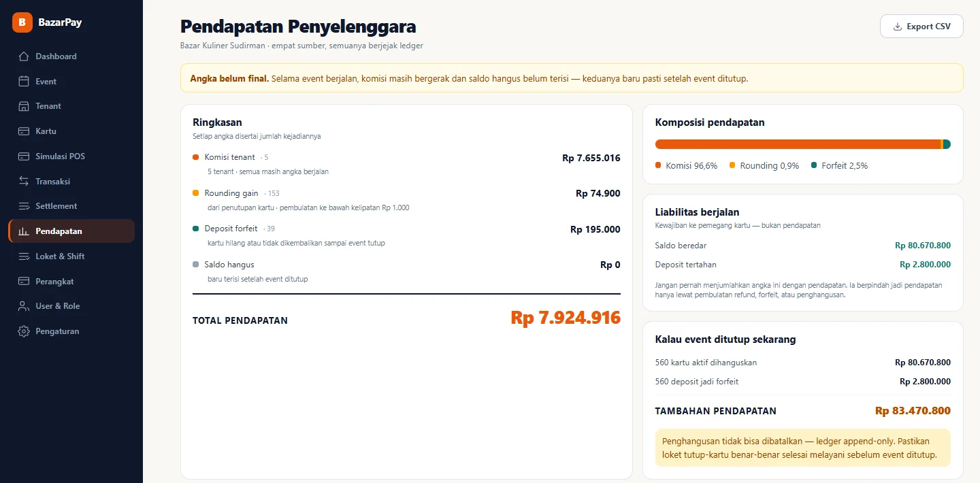Click the Angka belum final warning banner

[572, 78]
